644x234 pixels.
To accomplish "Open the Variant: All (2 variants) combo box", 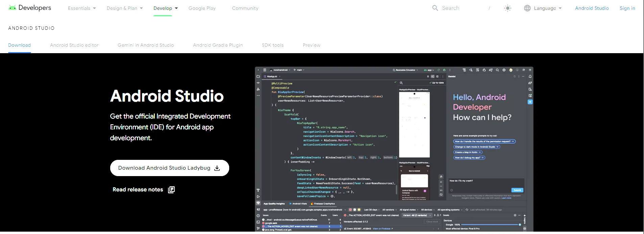I will click(x=417, y=215).
